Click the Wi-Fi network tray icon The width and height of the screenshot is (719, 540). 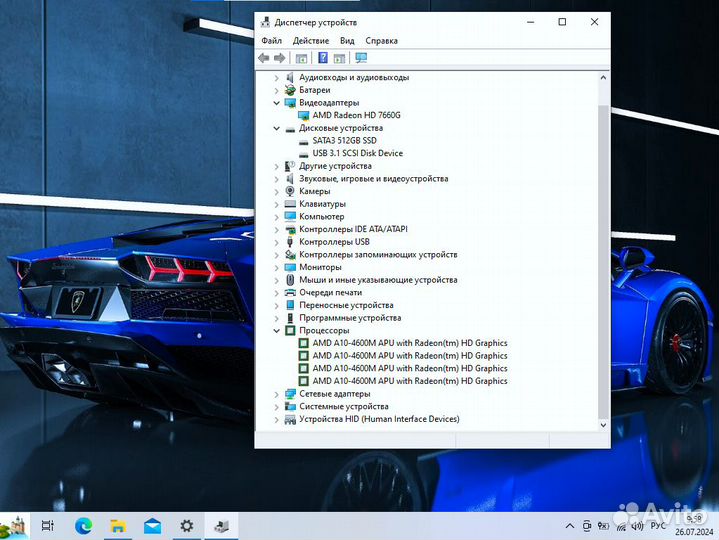[621, 527]
